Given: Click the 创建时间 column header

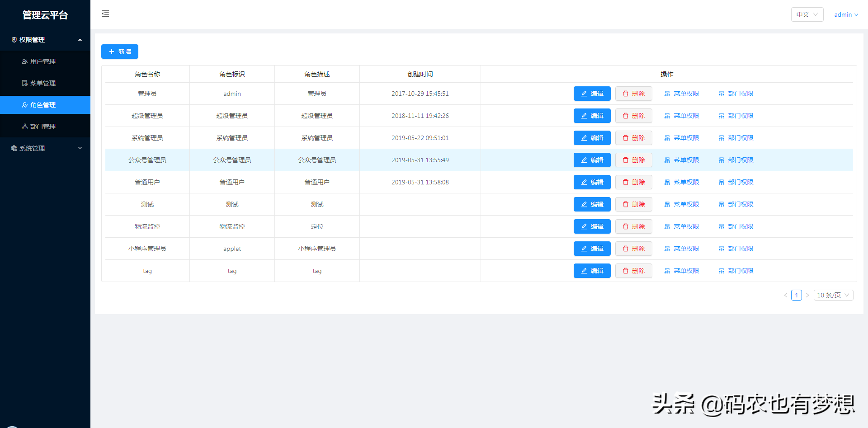Looking at the screenshot, I should (420, 74).
